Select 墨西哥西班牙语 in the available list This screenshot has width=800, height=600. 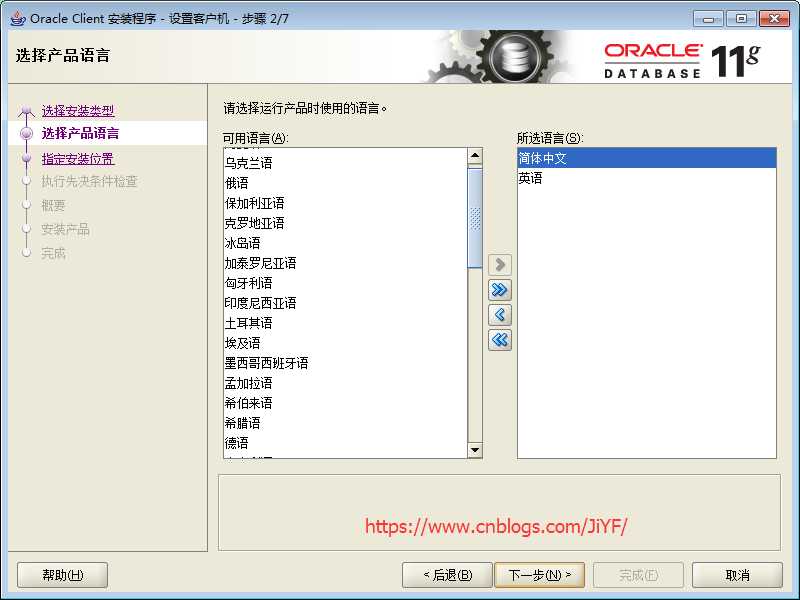pos(345,363)
